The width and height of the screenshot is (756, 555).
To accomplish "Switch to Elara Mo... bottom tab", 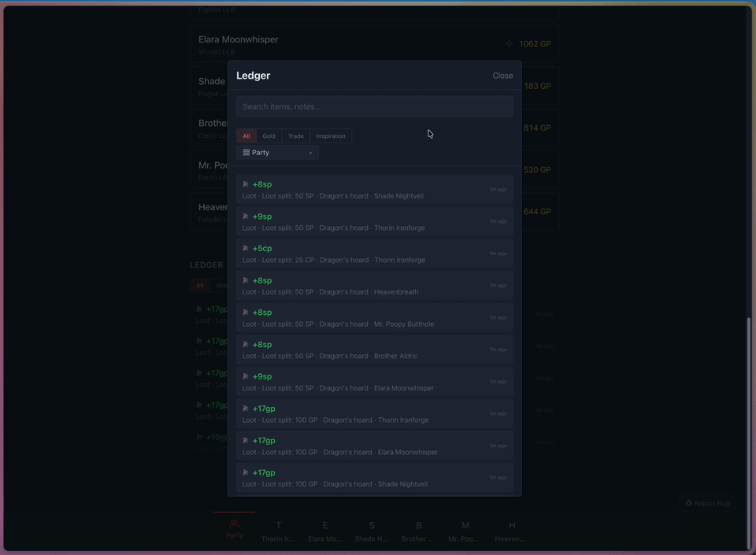I will 325,531.
